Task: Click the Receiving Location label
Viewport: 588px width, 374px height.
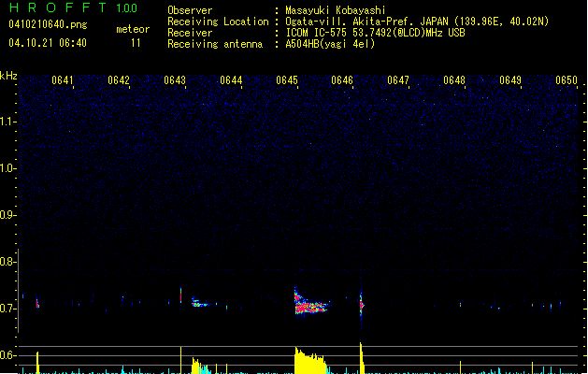Action: [218, 22]
